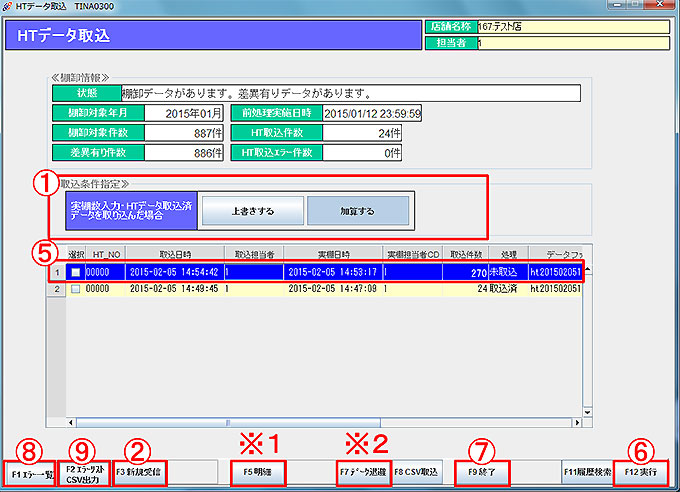Tick the checkbox in row 2 (取込済)
680x492 pixels.
coord(74,288)
